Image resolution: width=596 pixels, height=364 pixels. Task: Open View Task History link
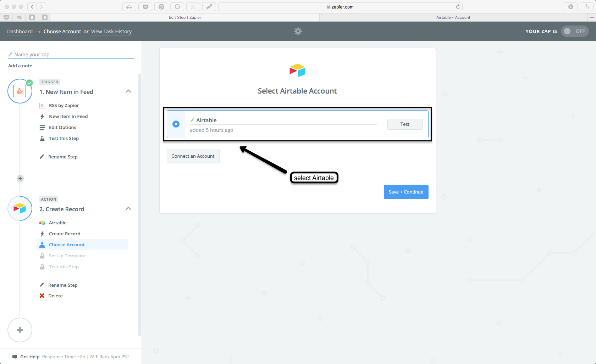(x=111, y=32)
